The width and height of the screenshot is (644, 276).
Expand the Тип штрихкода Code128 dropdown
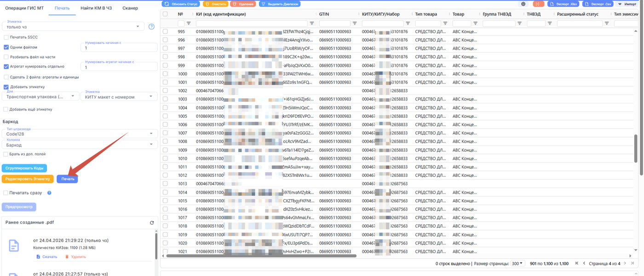80,134
